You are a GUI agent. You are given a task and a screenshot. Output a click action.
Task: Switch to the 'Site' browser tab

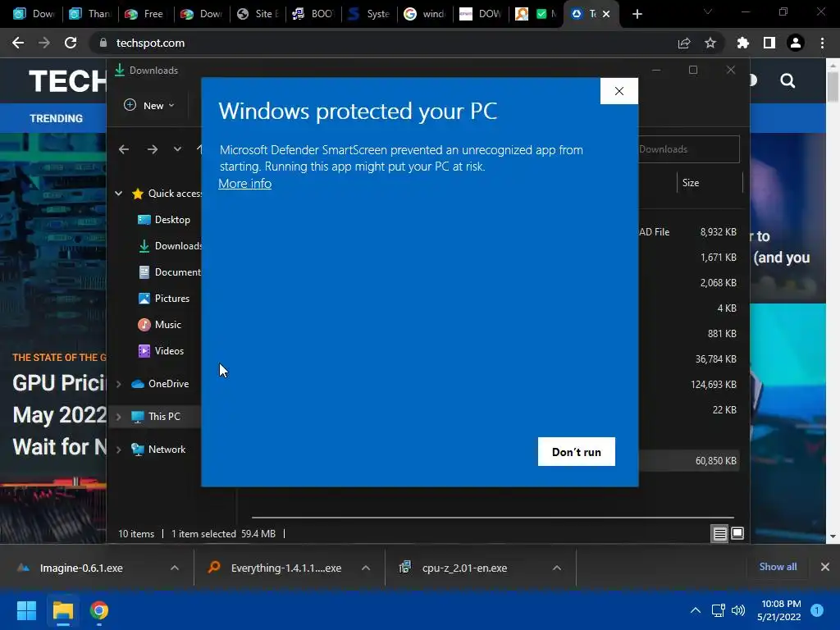[258, 14]
